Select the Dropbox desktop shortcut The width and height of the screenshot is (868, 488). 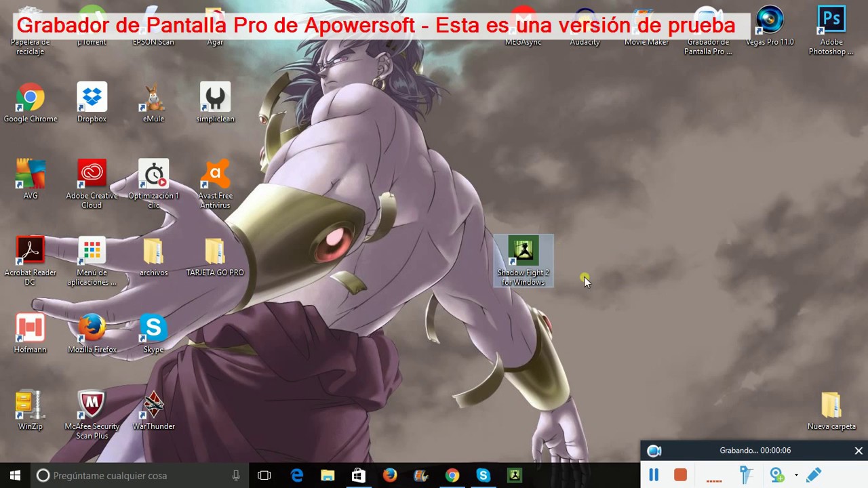(92, 104)
